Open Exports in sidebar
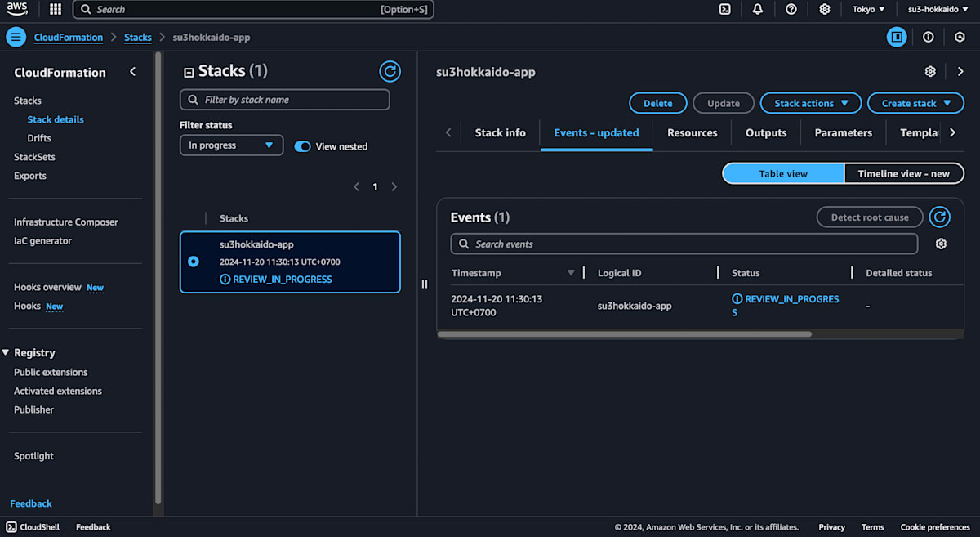Viewport: 980px width, 537px height. coord(30,176)
